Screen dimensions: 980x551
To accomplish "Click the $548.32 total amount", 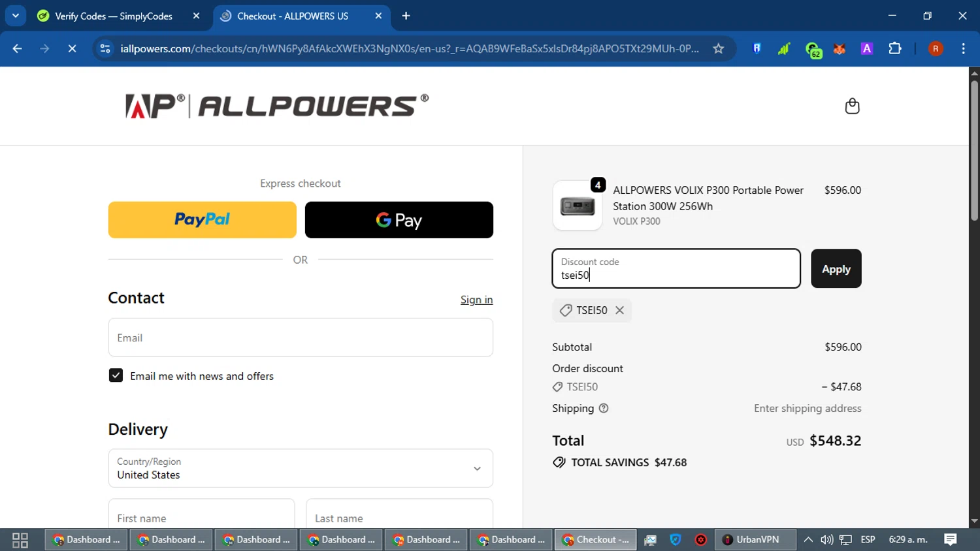I will pyautogui.click(x=835, y=441).
